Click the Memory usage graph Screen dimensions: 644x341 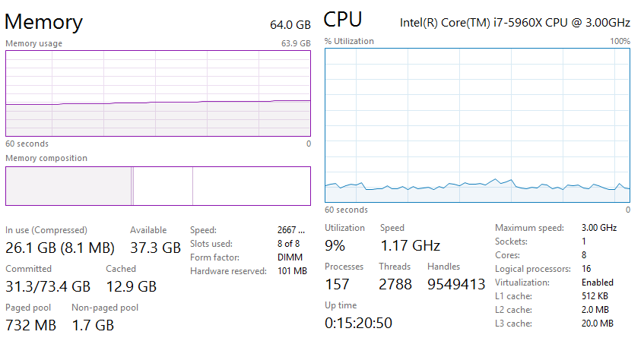[157, 93]
